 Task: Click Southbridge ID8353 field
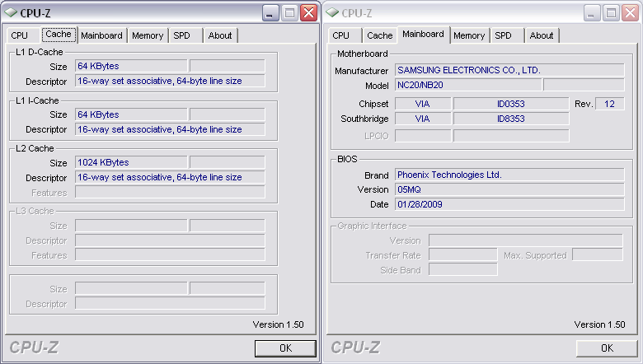pyautogui.click(x=511, y=119)
